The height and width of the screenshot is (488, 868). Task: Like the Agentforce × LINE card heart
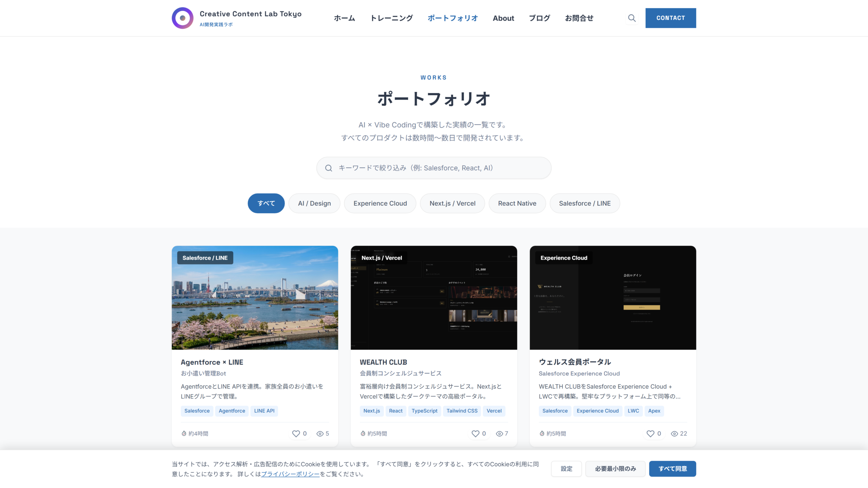[x=296, y=433]
